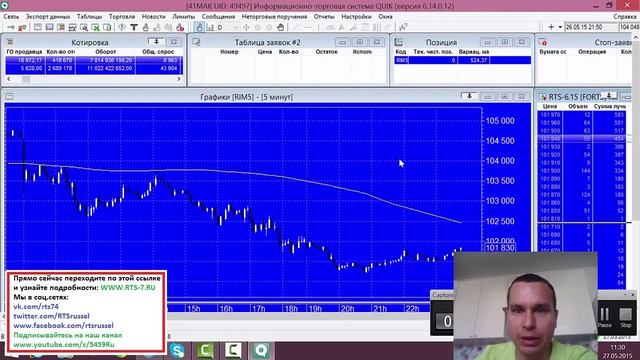Click the RTS-6.15 order book window icon
This screenshot has width=640, height=360.
click(542, 97)
